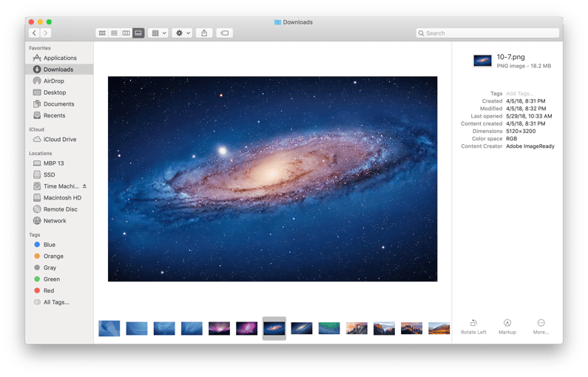Click the large galaxy image preview
Image resolution: width=588 pixels, height=377 pixels.
click(272, 179)
